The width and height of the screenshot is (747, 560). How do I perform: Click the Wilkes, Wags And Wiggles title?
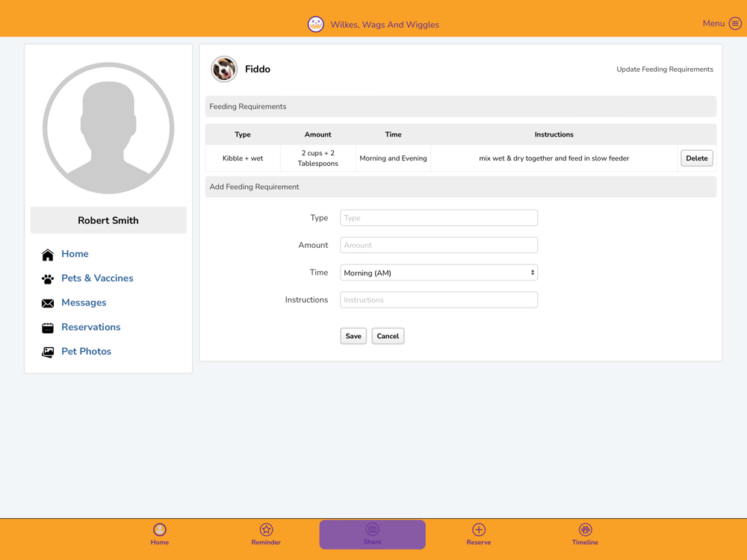pyautogui.click(x=385, y=25)
